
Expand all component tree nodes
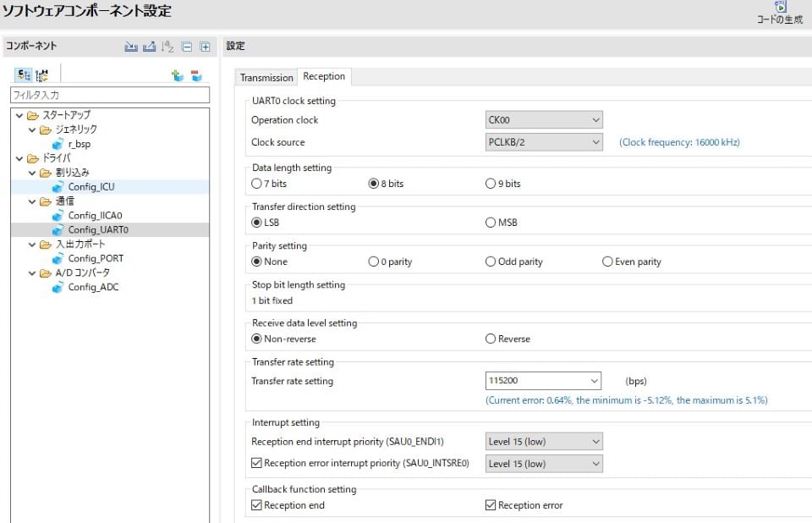coord(204,47)
